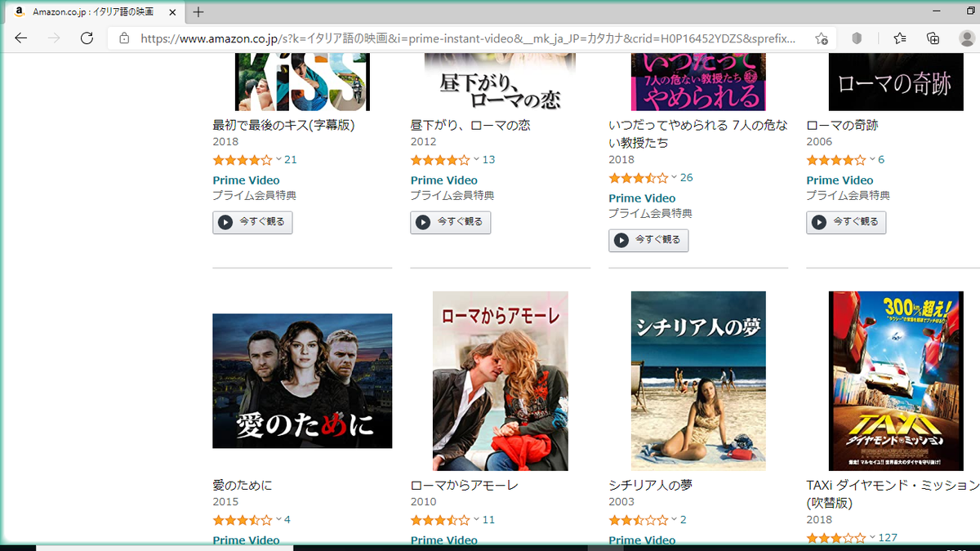
Task: Open title link 愛のために
Action: point(243,485)
